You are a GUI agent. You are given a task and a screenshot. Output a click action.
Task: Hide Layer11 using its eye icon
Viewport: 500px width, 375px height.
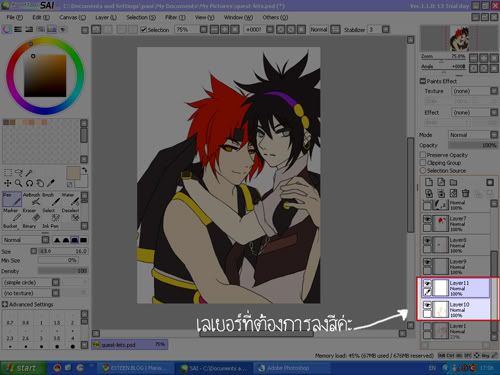(427, 283)
